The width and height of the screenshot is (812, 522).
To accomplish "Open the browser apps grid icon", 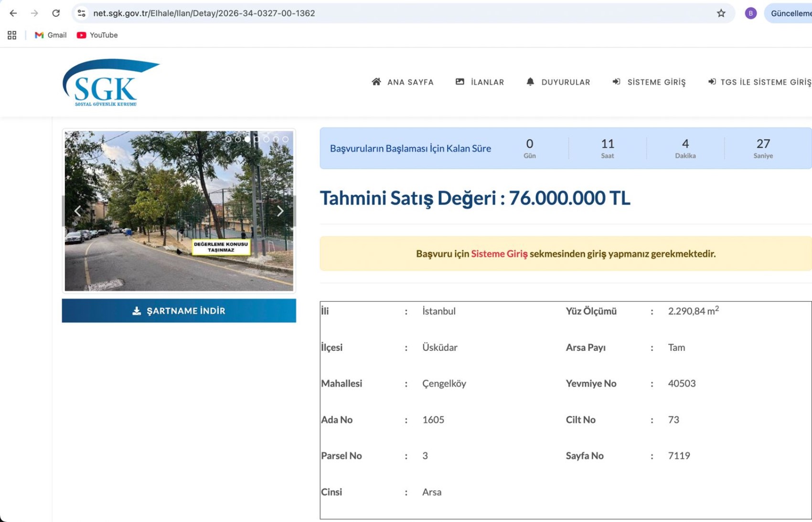I will click(x=12, y=35).
